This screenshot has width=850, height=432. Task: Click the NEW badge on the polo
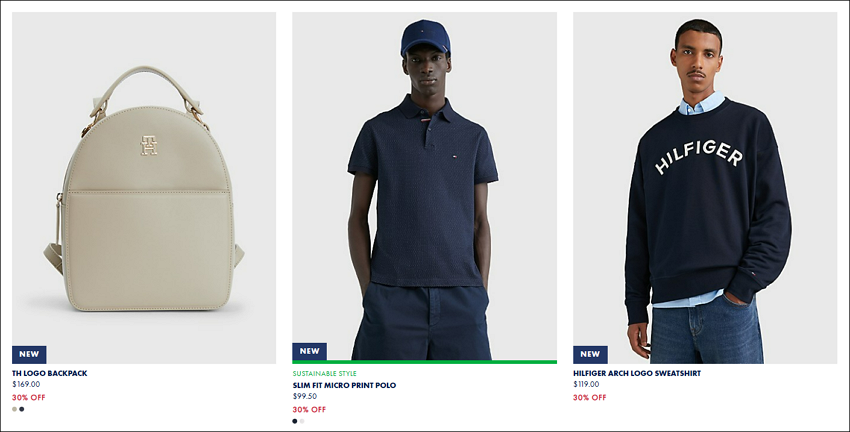pos(310,351)
